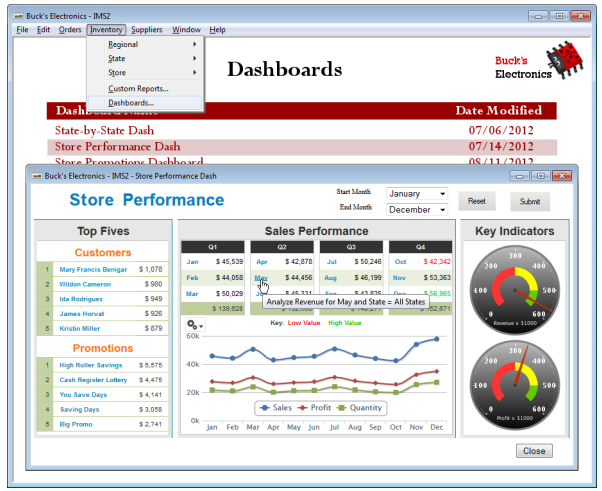Image resolution: width=602 pixels, height=491 pixels.
Task: Open the Start Month January dropdown
Action: (x=417, y=193)
